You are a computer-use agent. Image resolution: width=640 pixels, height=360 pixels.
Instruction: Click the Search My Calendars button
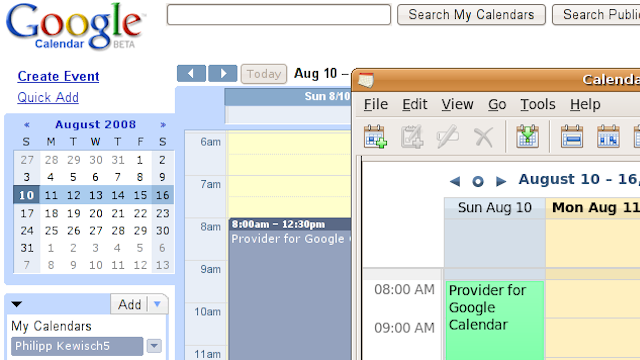[x=471, y=15]
